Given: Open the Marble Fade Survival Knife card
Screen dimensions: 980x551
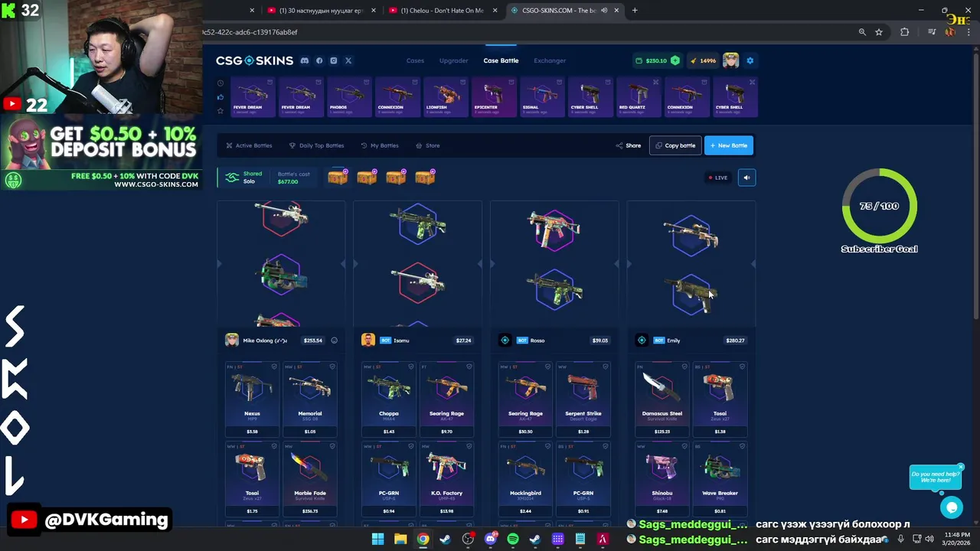Looking at the screenshot, I should click(310, 480).
